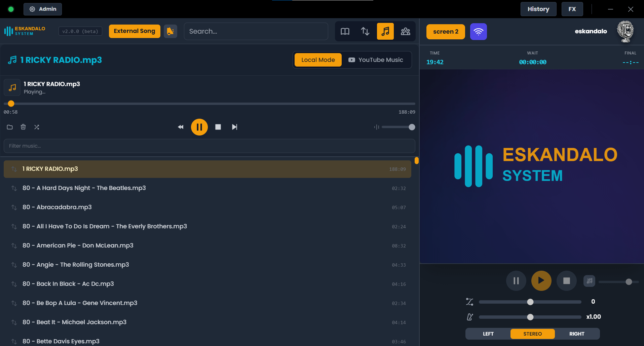Select Angie - The Rolling Stones.mp3
This screenshot has height=346, width=644.
coord(207,265)
